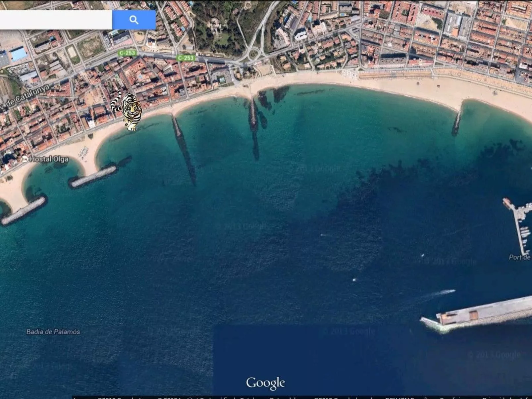The height and width of the screenshot is (399, 532).
Task: Click the road roundabout on the C-253
Action: point(253,54)
